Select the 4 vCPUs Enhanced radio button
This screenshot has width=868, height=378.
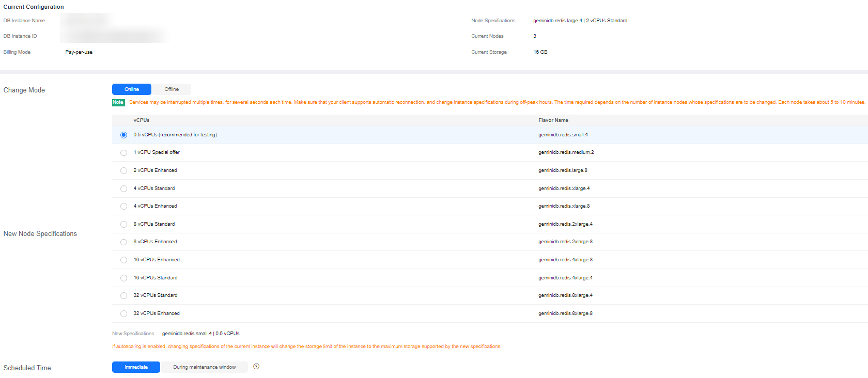pyautogui.click(x=123, y=206)
